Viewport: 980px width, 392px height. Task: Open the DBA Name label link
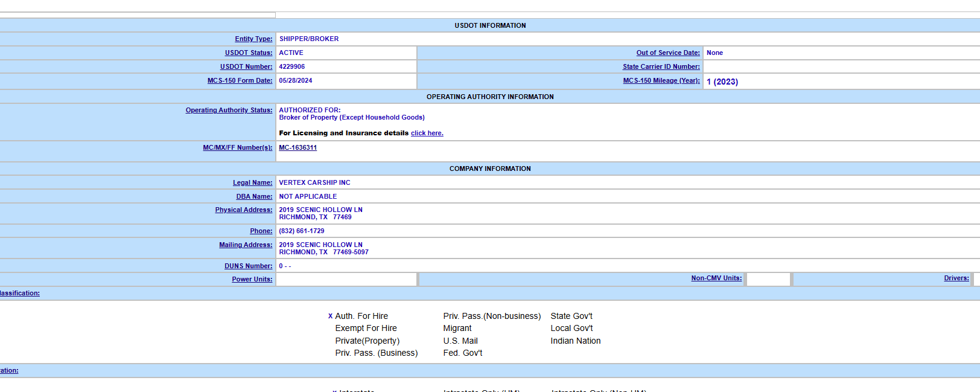(x=254, y=196)
